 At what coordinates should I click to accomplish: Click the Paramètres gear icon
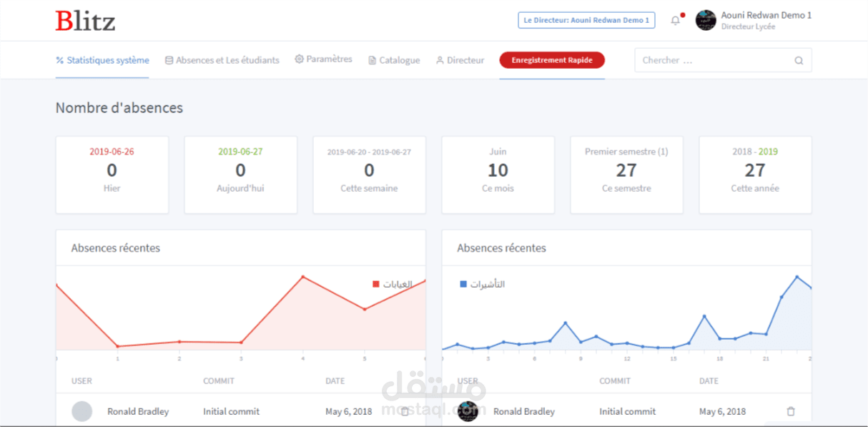tap(299, 59)
